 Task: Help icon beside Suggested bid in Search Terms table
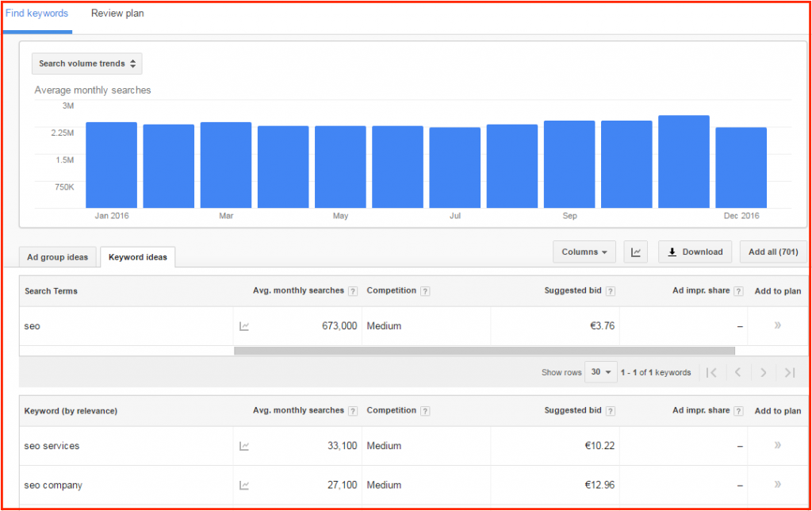pos(611,291)
